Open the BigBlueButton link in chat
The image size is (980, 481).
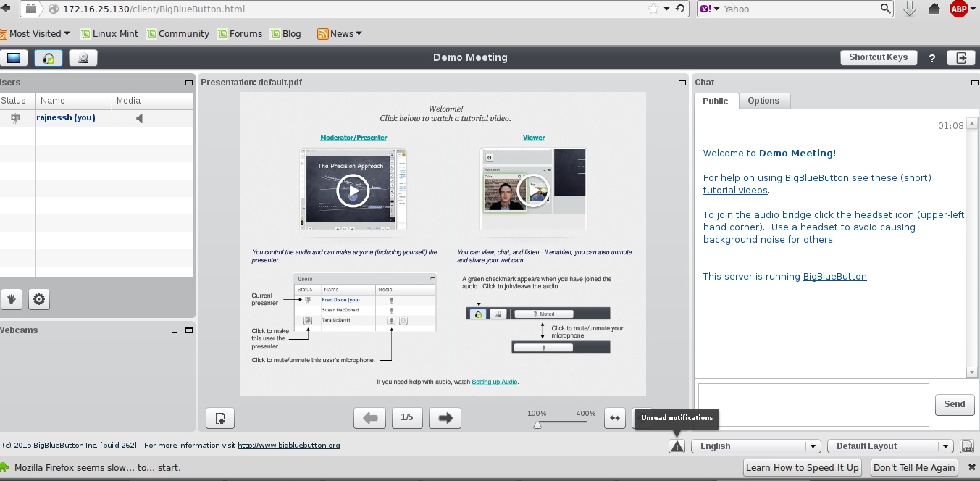[x=835, y=276]
